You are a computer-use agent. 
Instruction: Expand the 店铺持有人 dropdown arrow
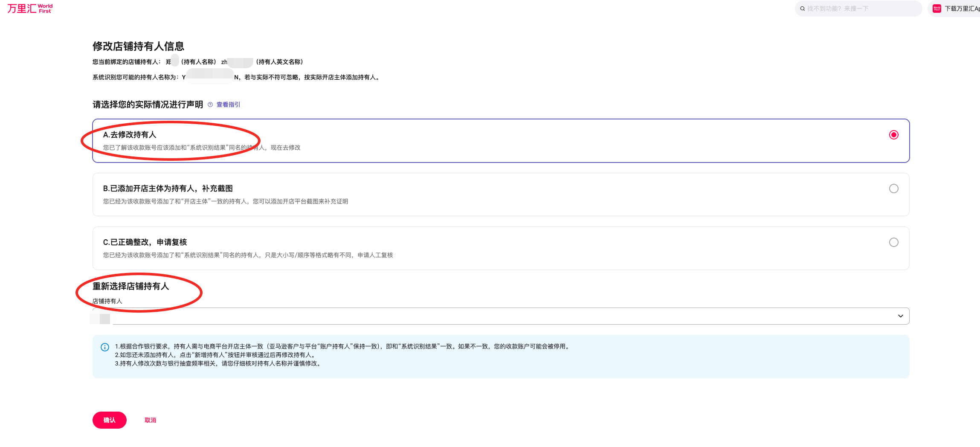click(900, 316)
